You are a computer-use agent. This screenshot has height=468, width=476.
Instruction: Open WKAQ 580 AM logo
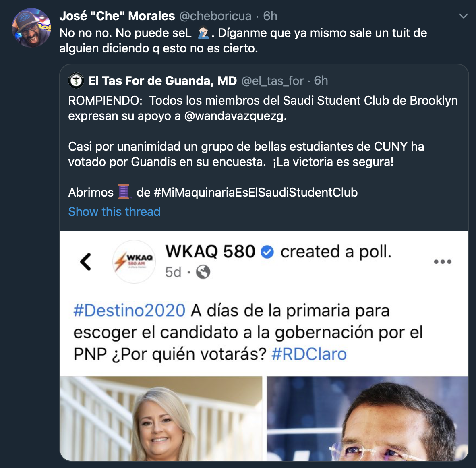coord(134,261)
